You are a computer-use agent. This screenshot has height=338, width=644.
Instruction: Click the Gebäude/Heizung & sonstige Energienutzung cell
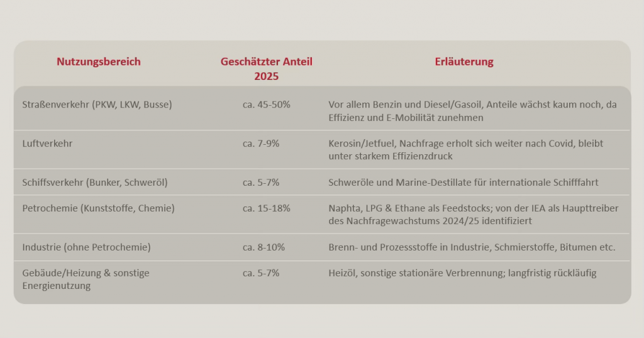pos(86,279)
